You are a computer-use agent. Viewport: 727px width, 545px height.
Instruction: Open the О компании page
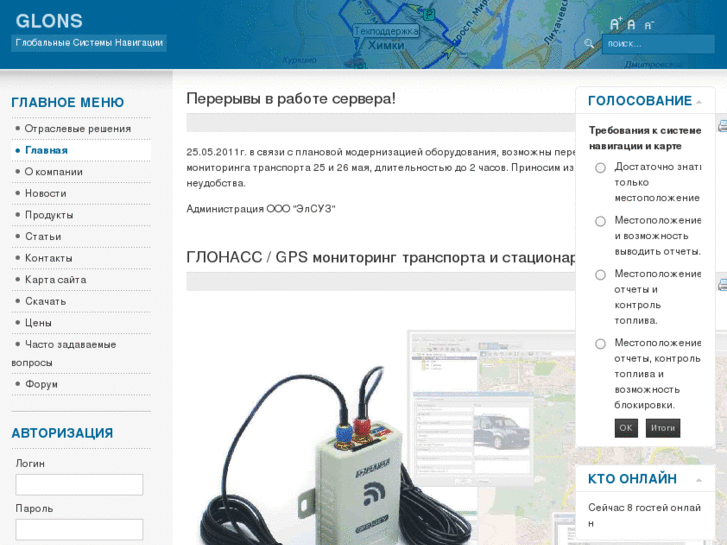54,172
